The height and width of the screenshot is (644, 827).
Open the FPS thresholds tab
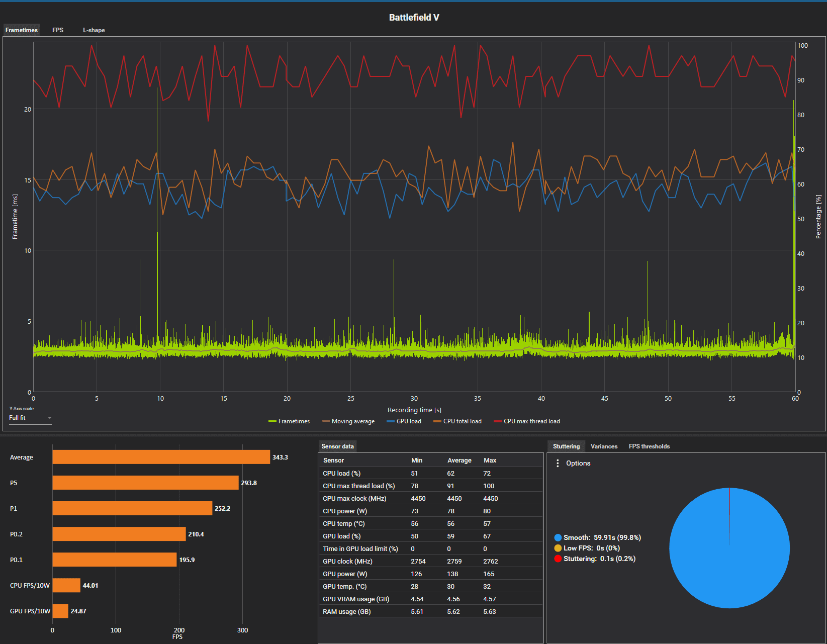click(649, 446)
